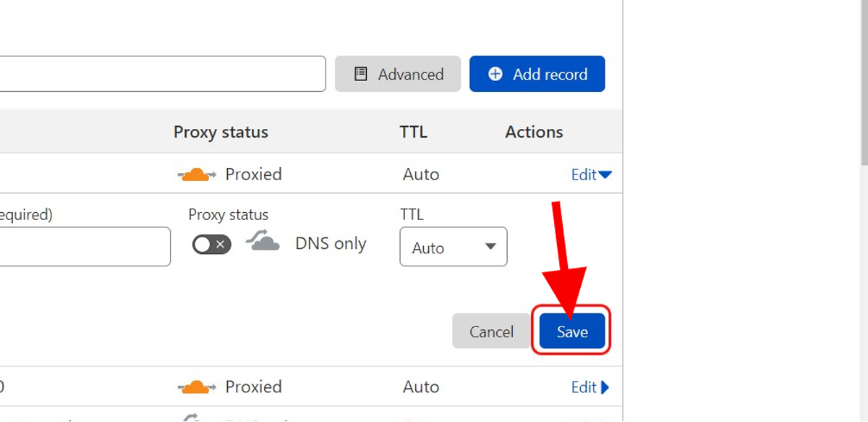
Task: Click orange Proxied cloud in the top row
Action: click(x=196, y=174)
